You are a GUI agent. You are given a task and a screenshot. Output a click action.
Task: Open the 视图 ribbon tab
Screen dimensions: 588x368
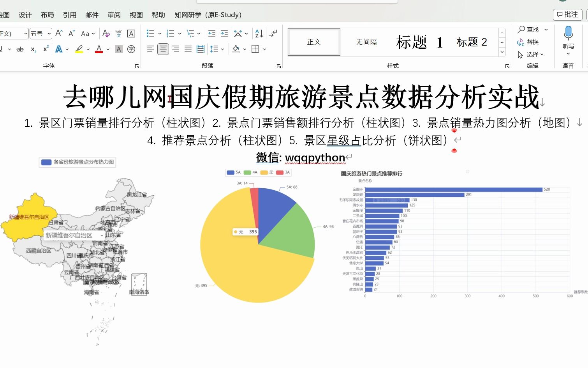136,15
